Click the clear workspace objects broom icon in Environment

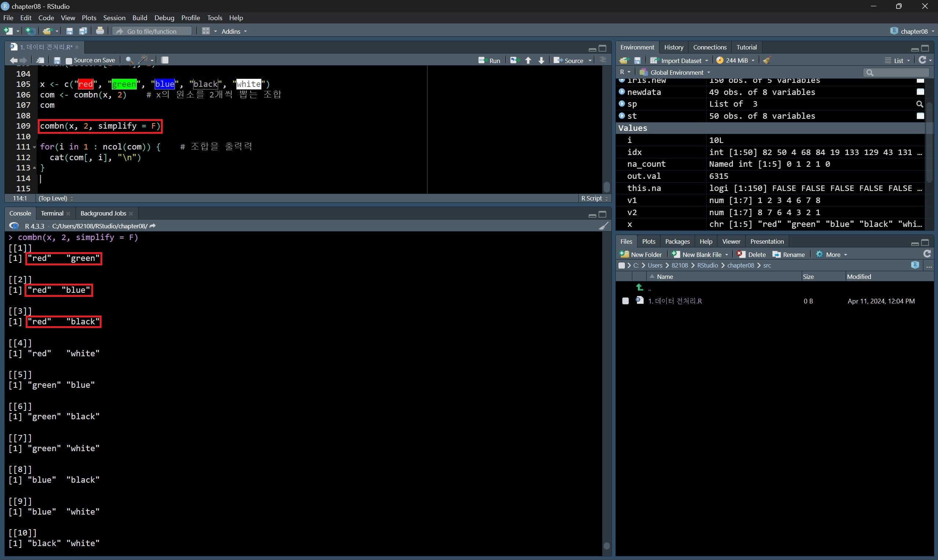pos(767,60)
